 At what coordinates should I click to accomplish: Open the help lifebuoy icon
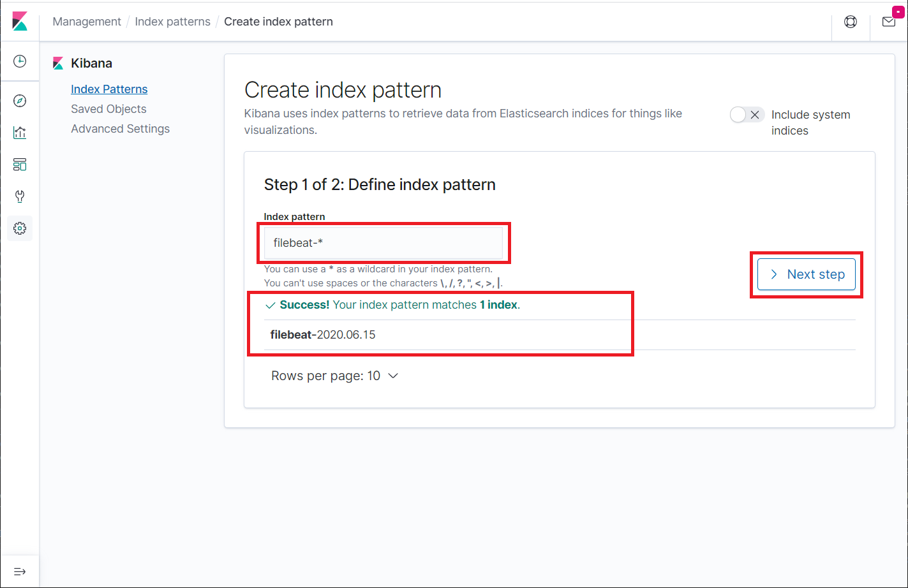[851, 22]
